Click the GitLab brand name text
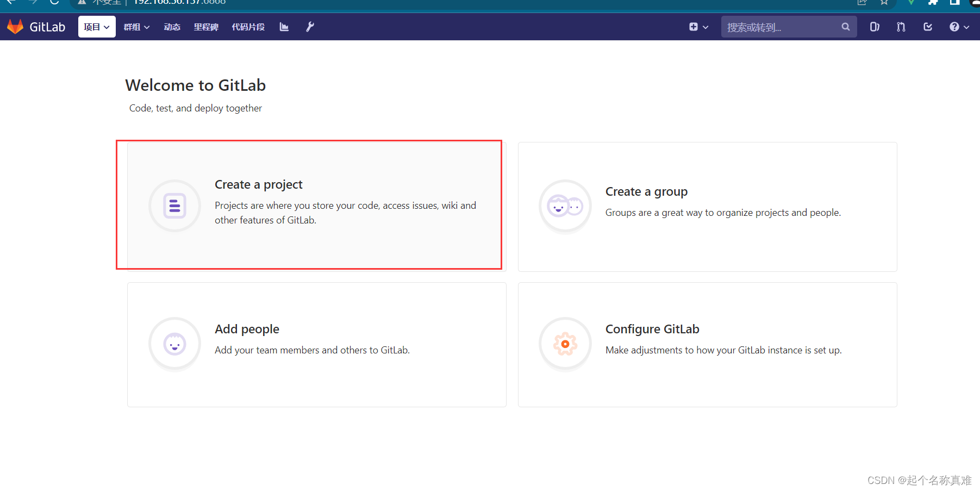Viewport: 980px width, 491px height. [47, 27]
